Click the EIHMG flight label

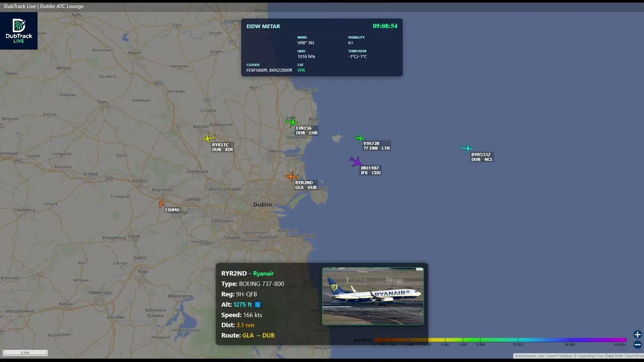[172, 210]
